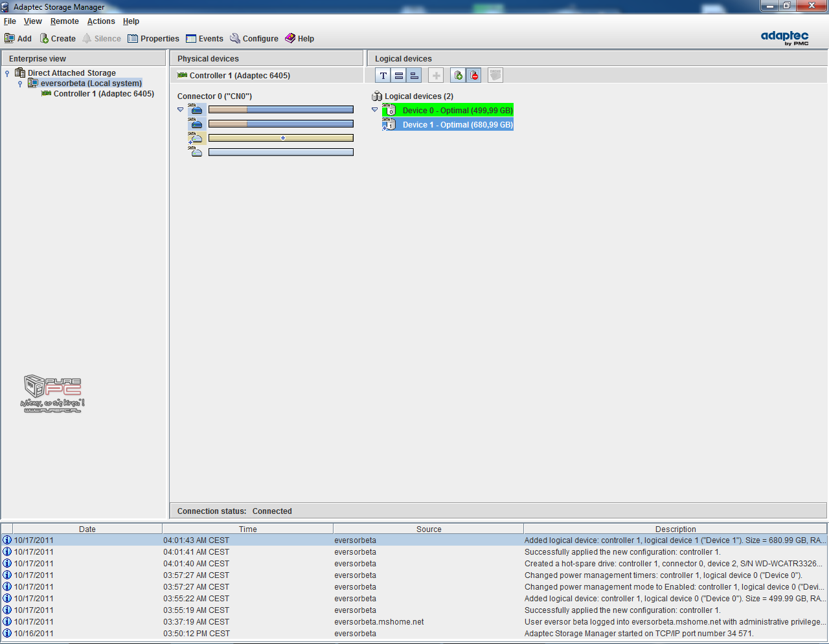Click the Logical devices (2) group icon

coord(377,96)
